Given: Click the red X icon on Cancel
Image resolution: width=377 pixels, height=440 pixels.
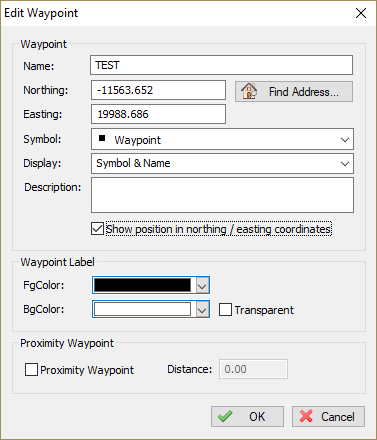Looking at the screenshot, I should pyautogui.click(x=306, y=416).
